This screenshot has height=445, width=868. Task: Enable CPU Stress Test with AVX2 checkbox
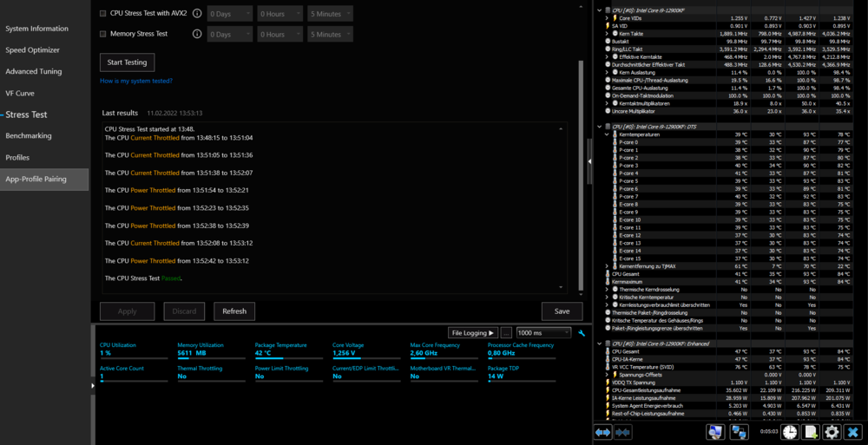(x=103, y=14)
